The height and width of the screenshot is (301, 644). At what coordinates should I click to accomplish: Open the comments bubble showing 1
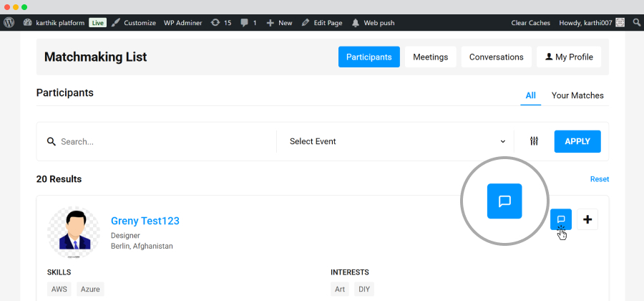click(248, 23)
